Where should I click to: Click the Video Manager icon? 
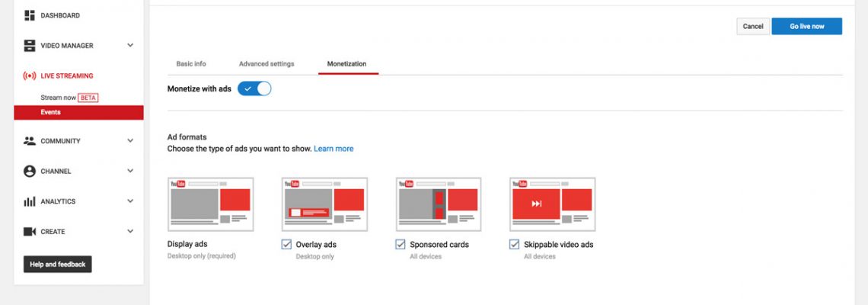coord(30,46)
